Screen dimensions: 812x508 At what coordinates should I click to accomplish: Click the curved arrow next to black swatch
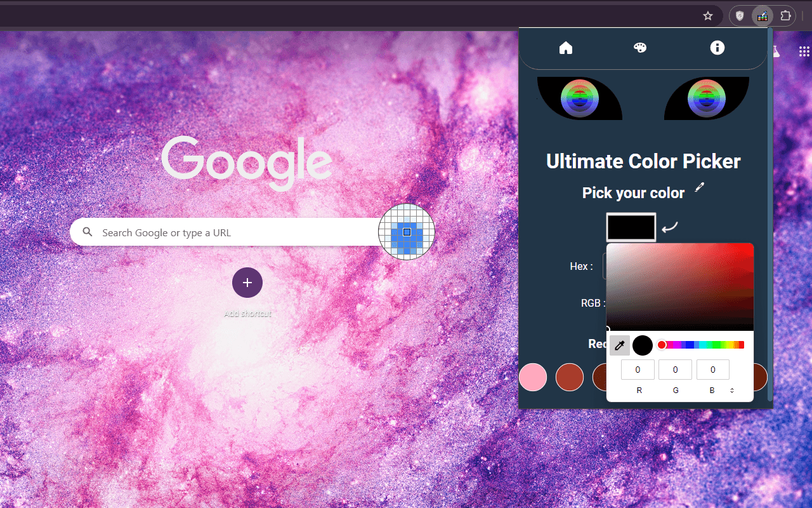(x=670, y=227)
